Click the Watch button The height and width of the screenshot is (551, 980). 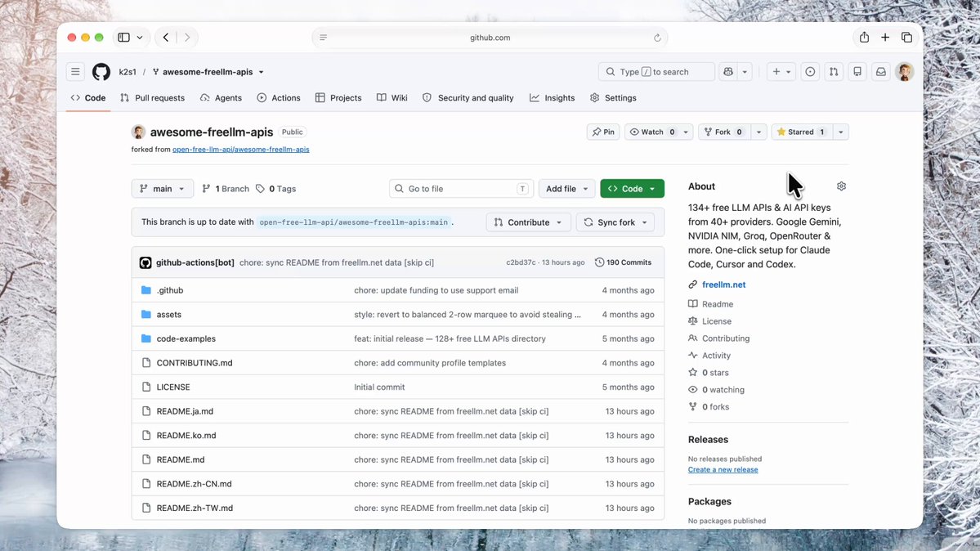click(x=652, y=132)
